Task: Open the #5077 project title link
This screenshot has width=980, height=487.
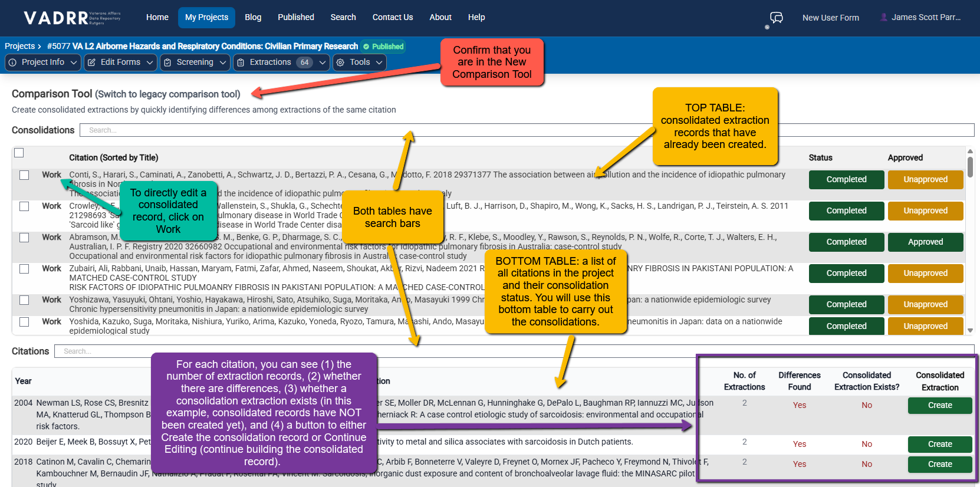Action: pos(202,46)
